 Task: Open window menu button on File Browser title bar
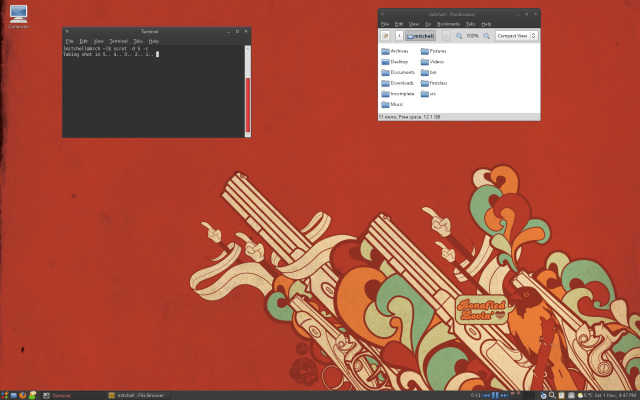[x=382, y=14]
